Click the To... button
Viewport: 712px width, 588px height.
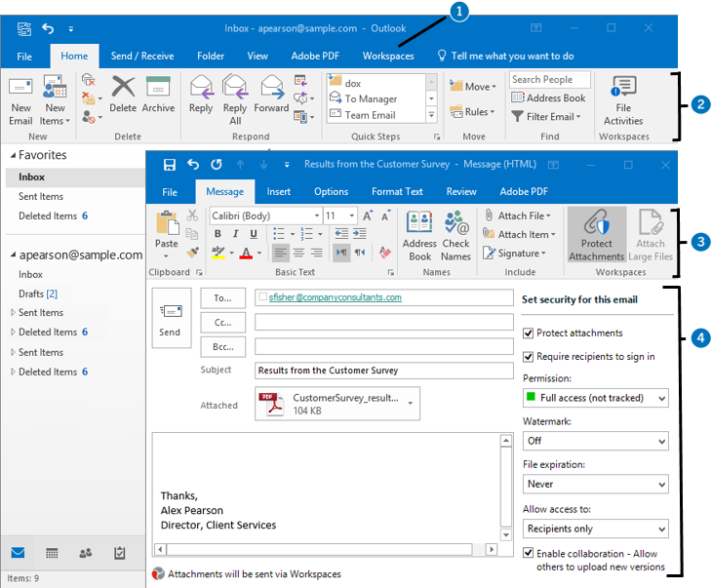click(223, 297)
